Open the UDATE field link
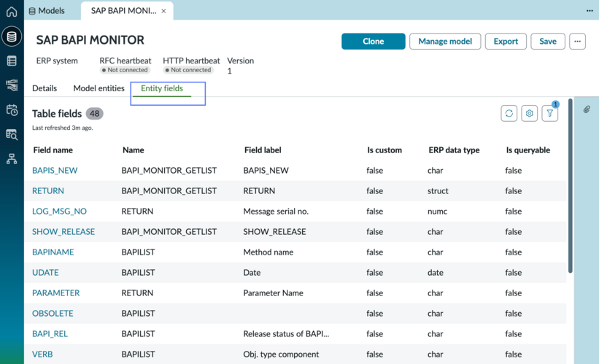 (x=45, y=273)
